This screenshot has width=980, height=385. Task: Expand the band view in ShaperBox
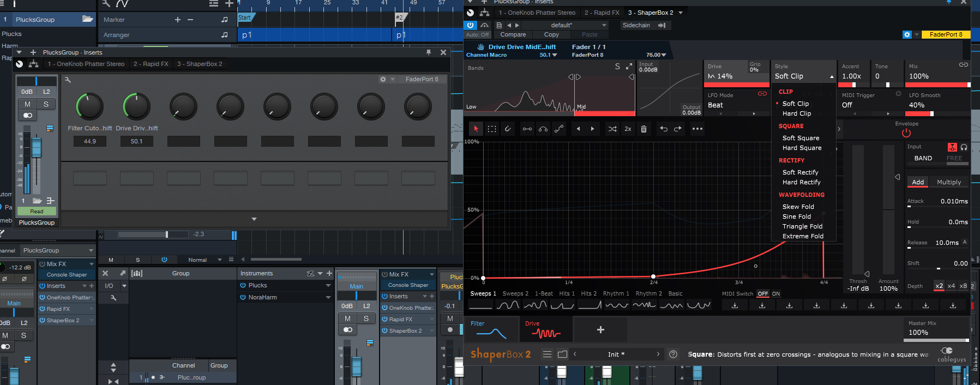[x=628, y=66]
